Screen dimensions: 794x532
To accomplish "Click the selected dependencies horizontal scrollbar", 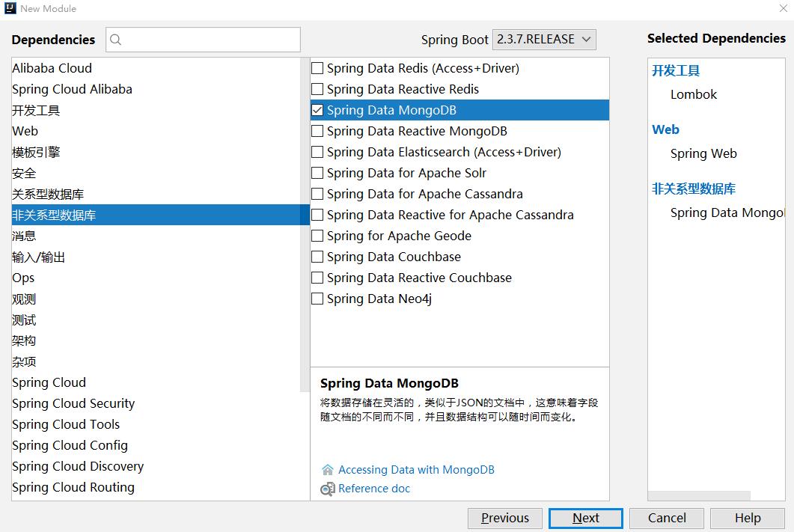I will coord(699,495).
